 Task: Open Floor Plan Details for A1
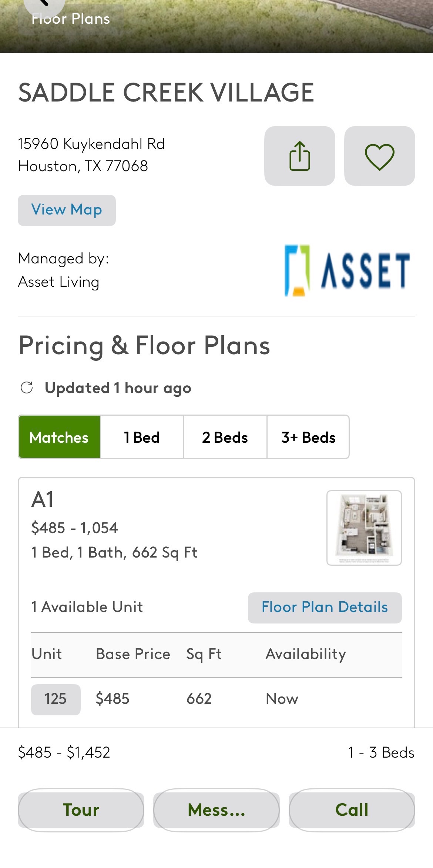325,608
